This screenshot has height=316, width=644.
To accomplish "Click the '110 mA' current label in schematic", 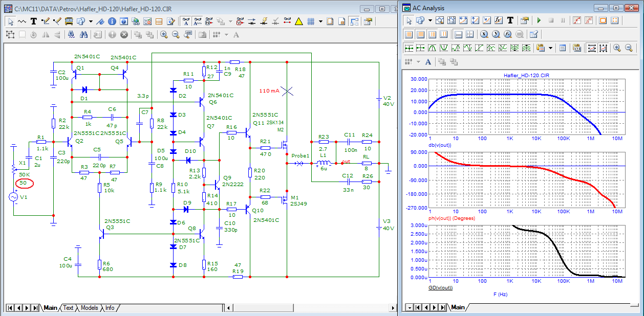I will pos(269,91).
